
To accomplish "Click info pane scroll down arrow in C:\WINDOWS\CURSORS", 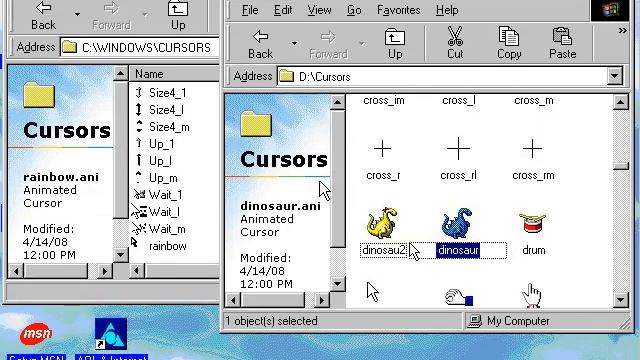I will point(120,256).
